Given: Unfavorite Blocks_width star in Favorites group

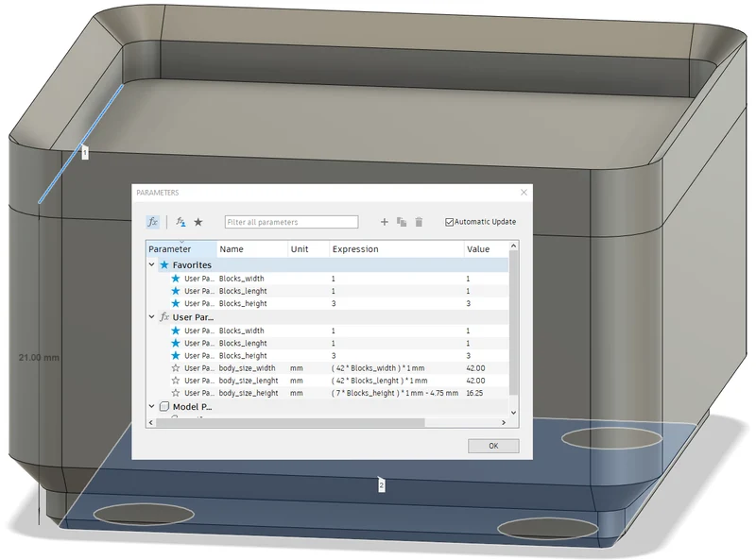Looking at the screenshot, I should (x=176, y=278).
